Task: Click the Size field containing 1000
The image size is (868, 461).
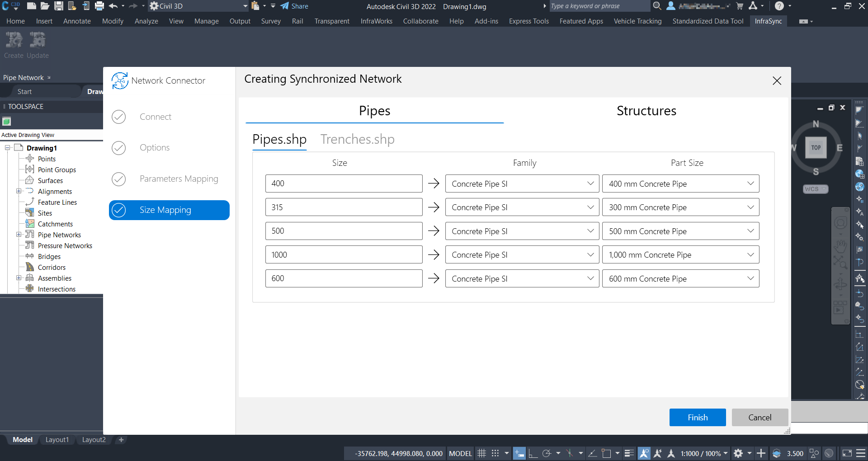Action: pos(344,255)
